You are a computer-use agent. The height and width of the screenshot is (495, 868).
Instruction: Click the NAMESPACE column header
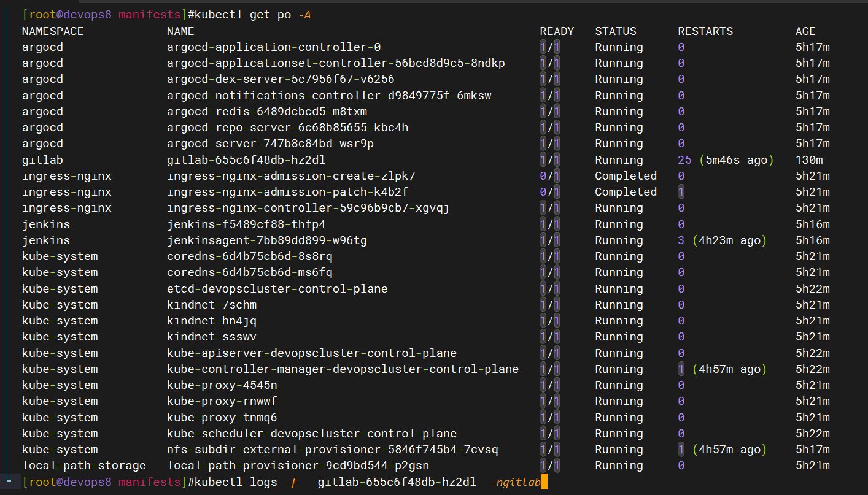click(53, 31)
